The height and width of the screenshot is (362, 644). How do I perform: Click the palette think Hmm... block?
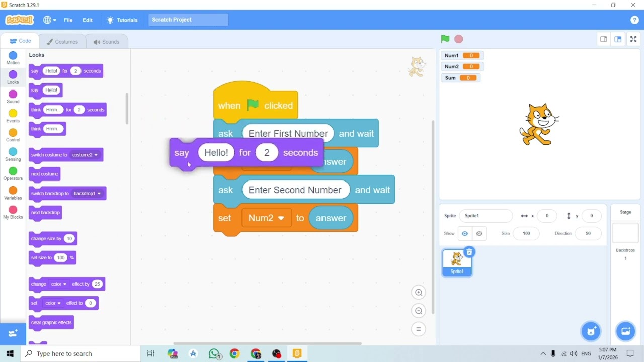click(x=47, y=129)
